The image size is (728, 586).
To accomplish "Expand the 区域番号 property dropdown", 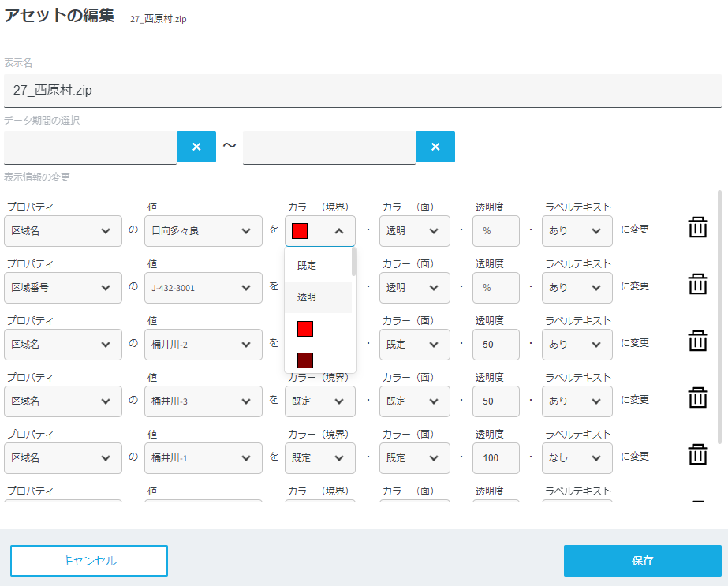I will click(63, 288).
